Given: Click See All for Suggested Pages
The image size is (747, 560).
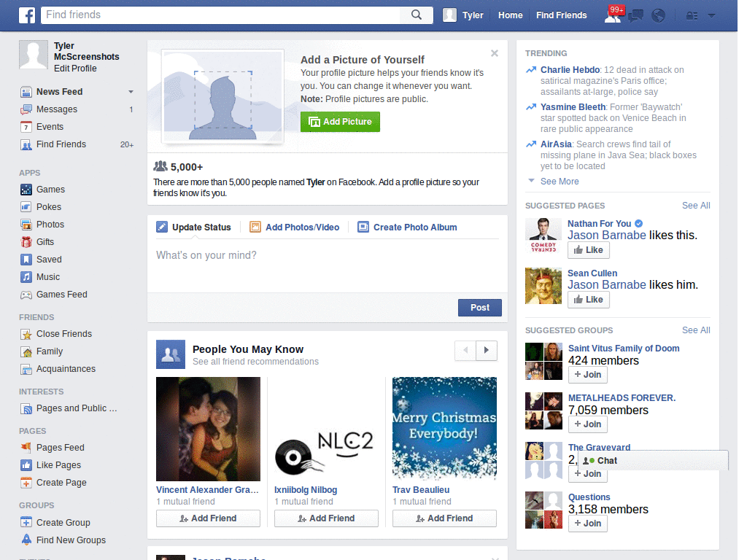Looking at the screenshot, I should pyautogui.click(x=696, y=206).
